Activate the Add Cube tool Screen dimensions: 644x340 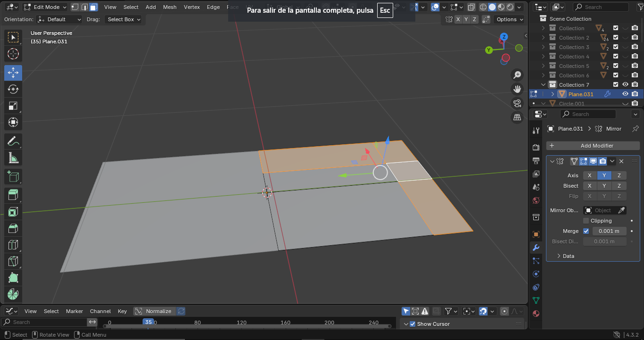pyautogui.click(x=13, y=176)
